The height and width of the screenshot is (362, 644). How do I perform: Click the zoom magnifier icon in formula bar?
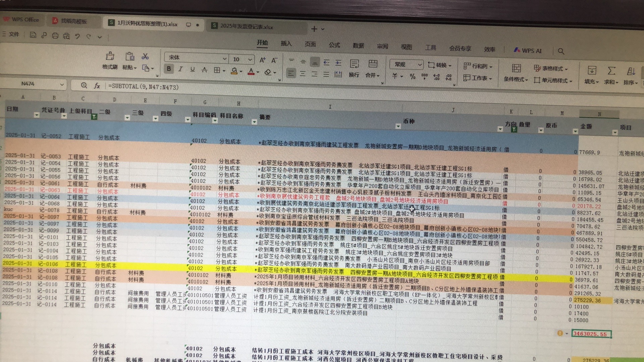(x=84, y=85)
